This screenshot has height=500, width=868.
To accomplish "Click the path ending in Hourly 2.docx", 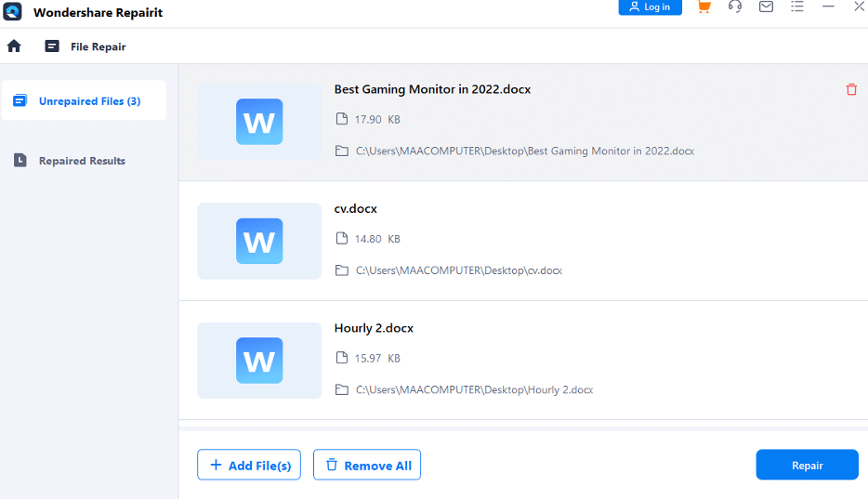I will 474,389.
